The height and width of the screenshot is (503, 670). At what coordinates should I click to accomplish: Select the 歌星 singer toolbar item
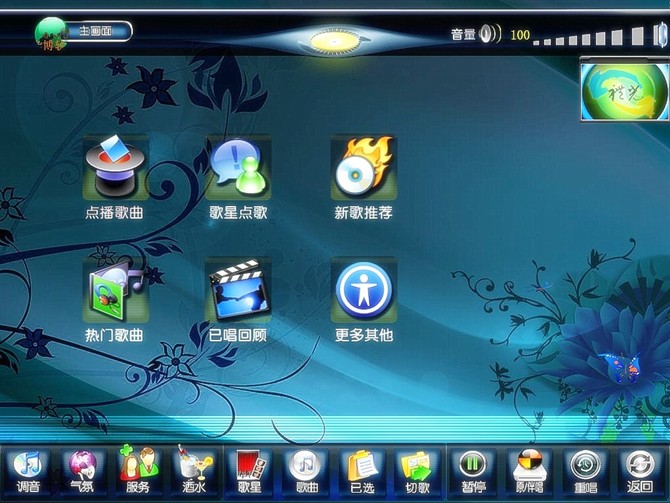click(x=249, y=470)
